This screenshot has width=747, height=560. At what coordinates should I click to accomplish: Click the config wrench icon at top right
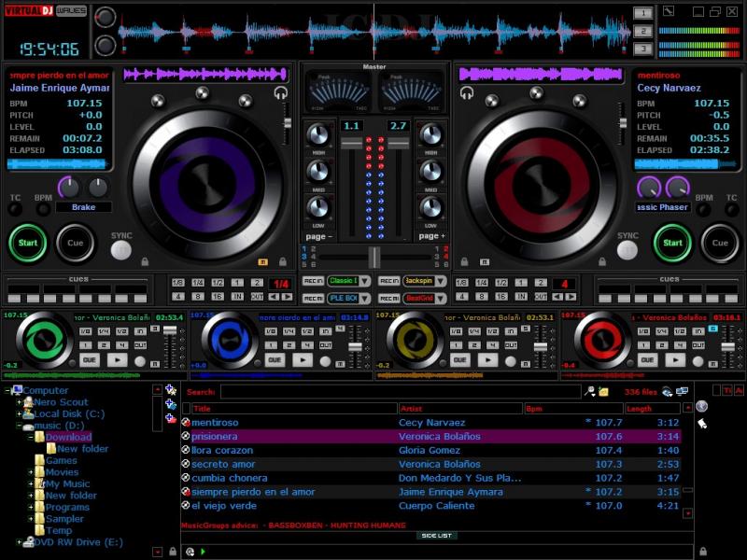[x=669, y=11]
